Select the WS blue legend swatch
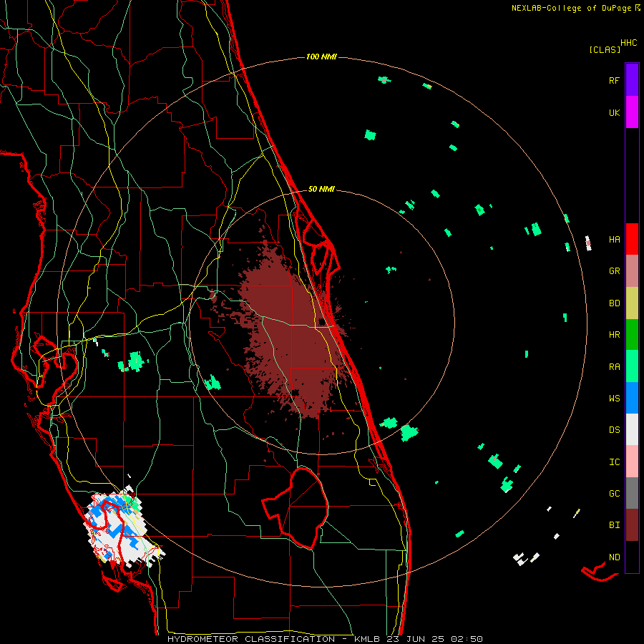 coord(632,398)
